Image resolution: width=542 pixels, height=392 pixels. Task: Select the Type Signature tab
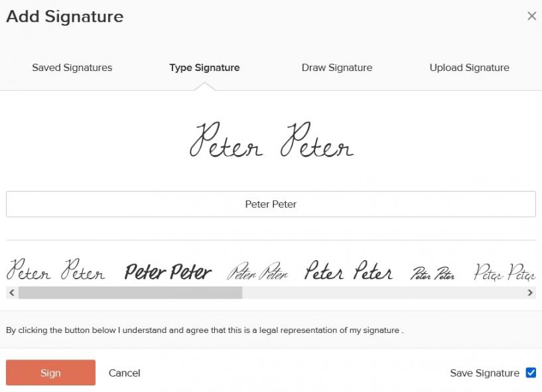point(204,68)
